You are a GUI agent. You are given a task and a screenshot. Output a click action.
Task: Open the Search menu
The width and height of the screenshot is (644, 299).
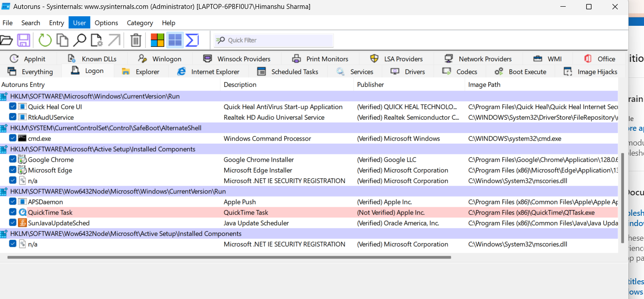31,23
